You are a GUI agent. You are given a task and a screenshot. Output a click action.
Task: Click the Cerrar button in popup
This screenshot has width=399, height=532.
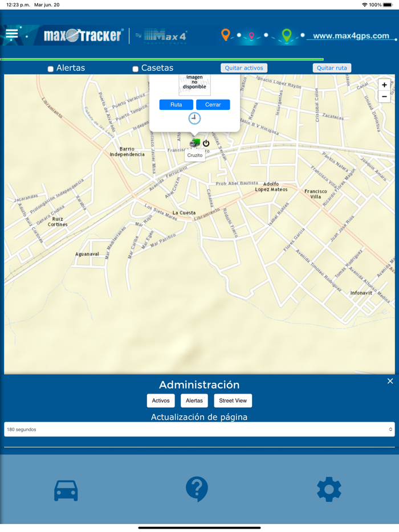point(213,104)
